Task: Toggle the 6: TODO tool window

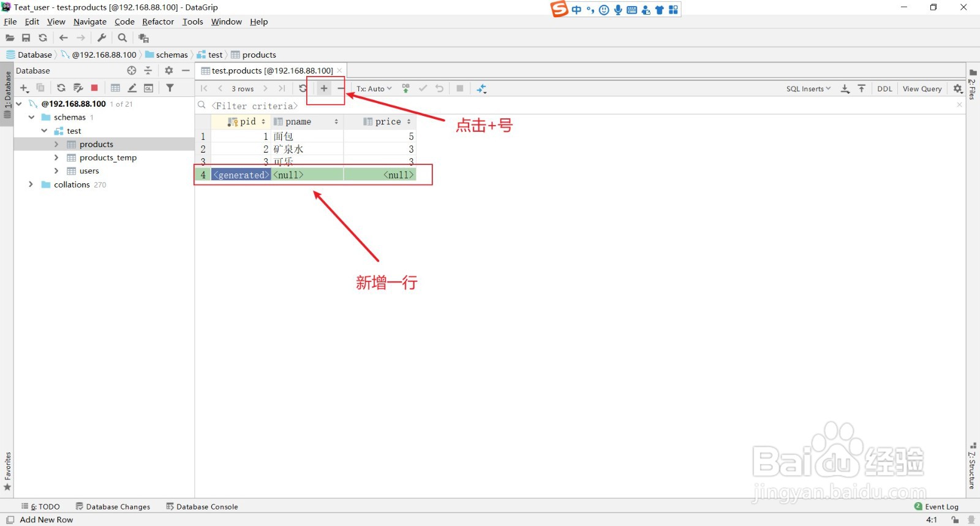Action: (41, 506)
